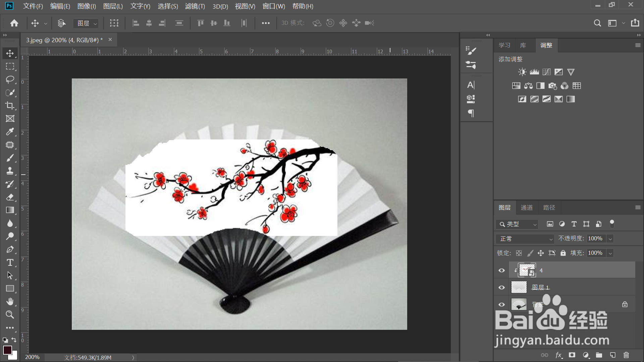Screen dimensions: 644x362
Task: Add a Brightness/Contrast adjustment
Action: pyautogui.click(x=522, y=72)
